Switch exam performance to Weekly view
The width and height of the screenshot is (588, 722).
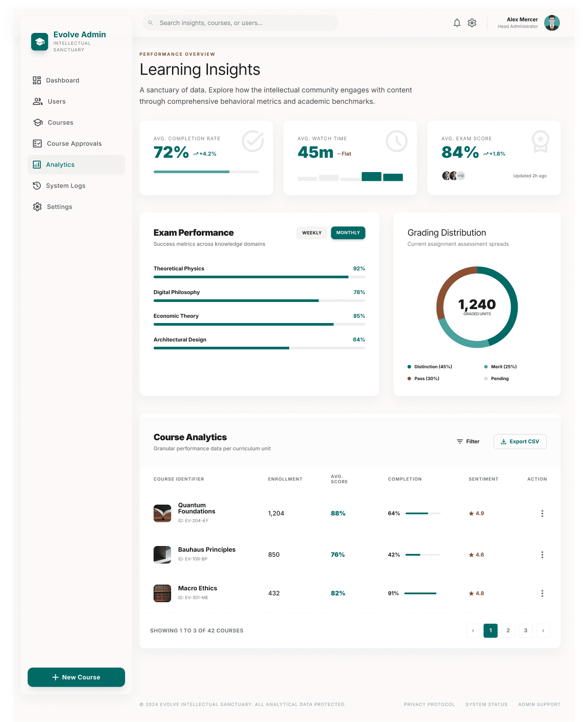pyautogui.click(x=312, y=233)
